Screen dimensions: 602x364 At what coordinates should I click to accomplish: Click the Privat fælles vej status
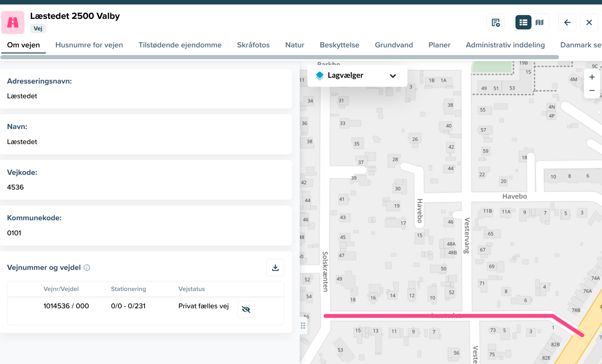204,306
